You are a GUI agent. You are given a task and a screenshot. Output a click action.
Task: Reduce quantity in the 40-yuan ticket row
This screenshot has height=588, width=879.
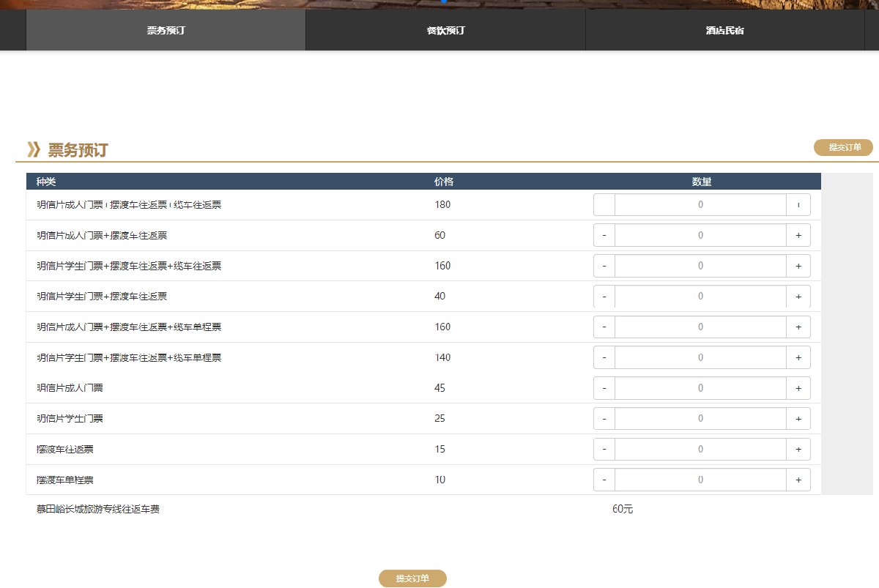pos(604,297)
